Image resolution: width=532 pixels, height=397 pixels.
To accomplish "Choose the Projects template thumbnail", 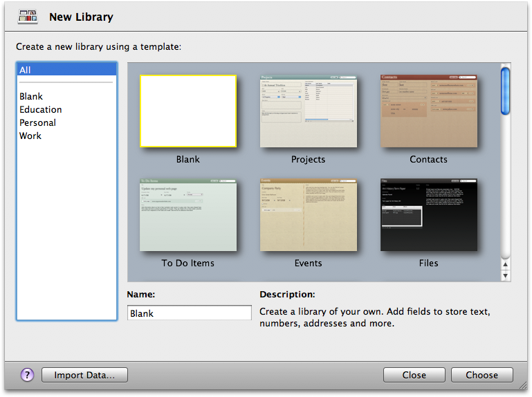I will (308, 111).
